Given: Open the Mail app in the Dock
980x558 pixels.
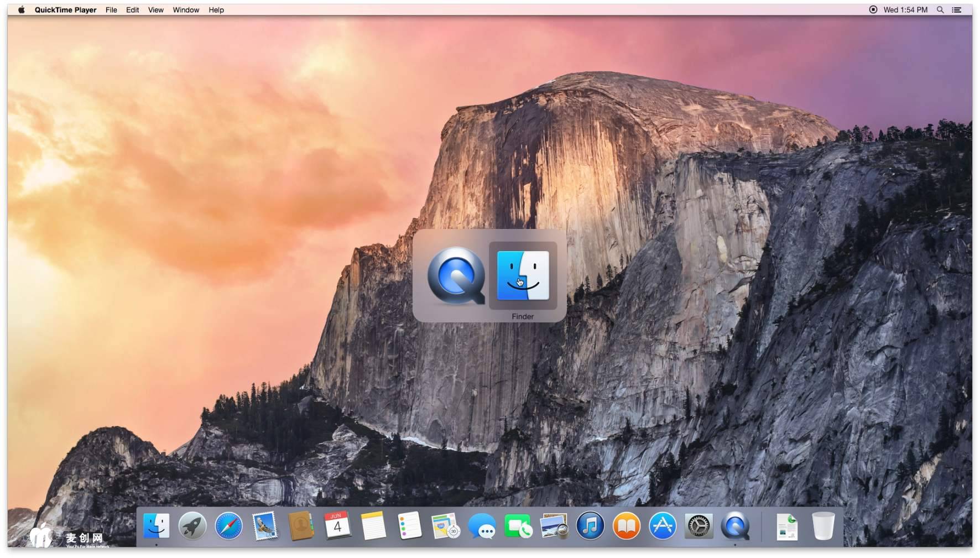Looking at the screenshot, I should (265, 526).
